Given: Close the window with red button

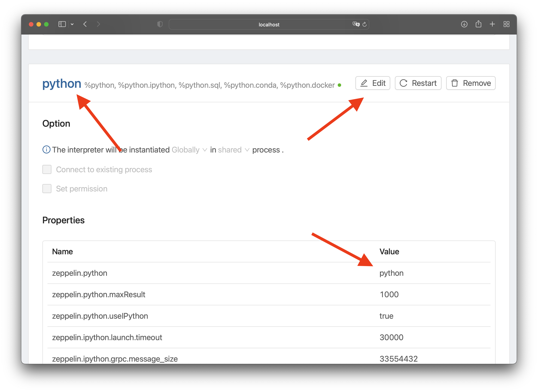Looking at the screenshot, I should [31, 24].
